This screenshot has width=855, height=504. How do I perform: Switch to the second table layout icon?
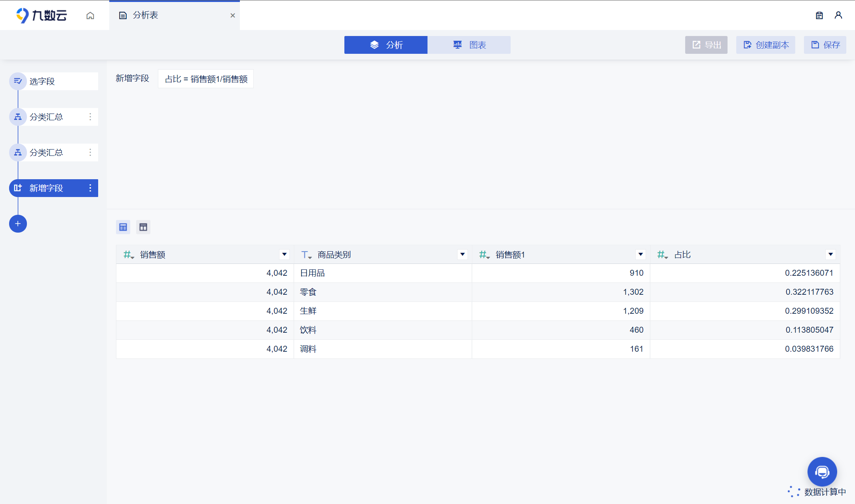(x=143, y=227)
